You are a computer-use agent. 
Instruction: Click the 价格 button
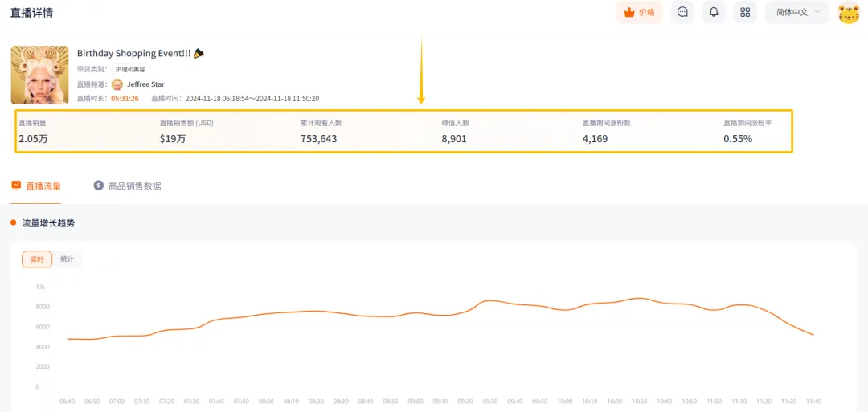[x=640, y=12]
